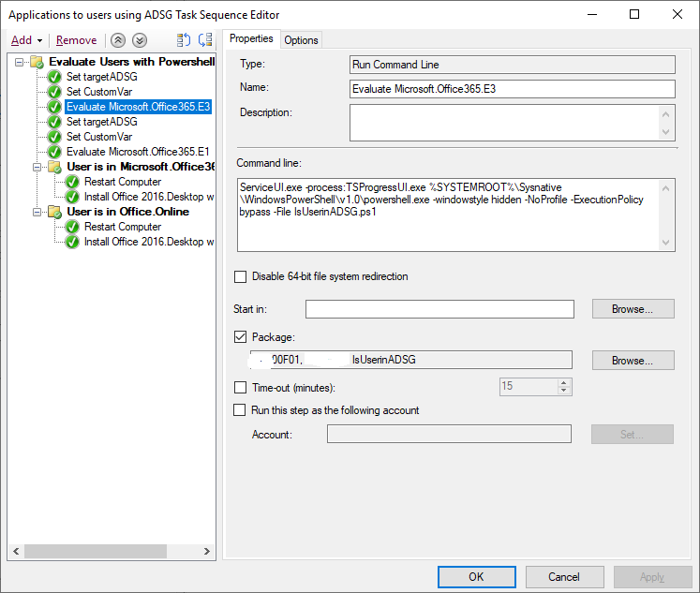Move selected step down with down-chevron icon
Image resolution: width=700 pixels, height=593 pixels.
click(x=140, y=40)
